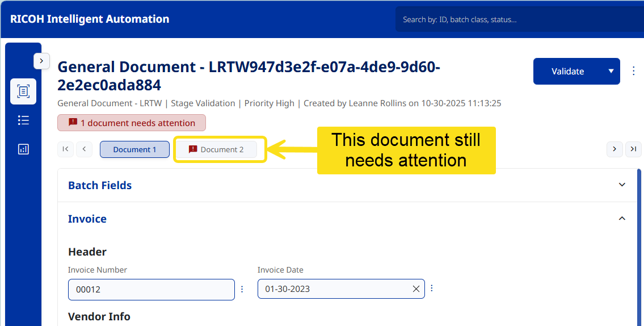Select the Document 1 tab

click(x=134, y=149)
